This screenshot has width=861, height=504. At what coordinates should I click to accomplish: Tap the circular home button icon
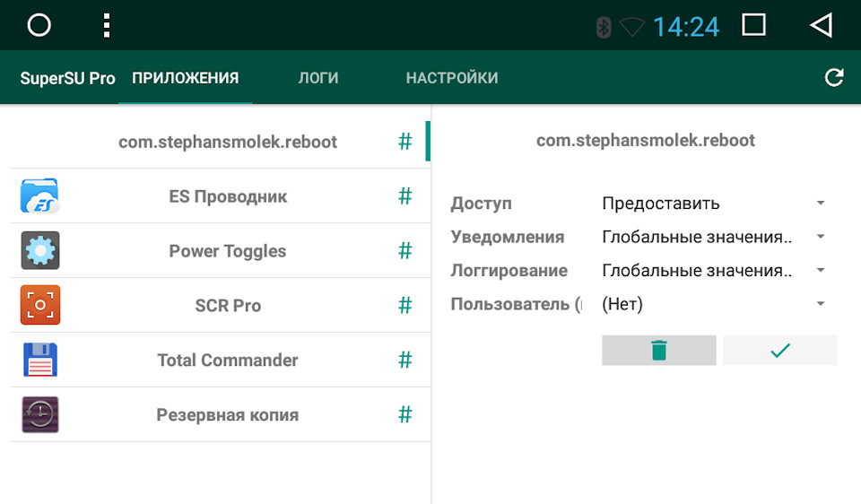[39, 25]
